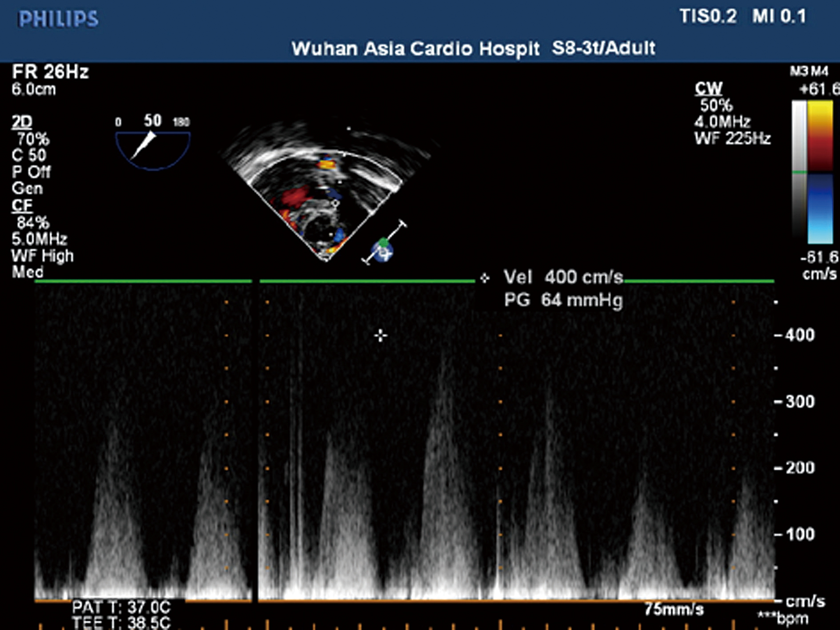Click the caliper symbol beside Vel readout
The height and width of the screenshot is (630, 840).
pos(484,278)
